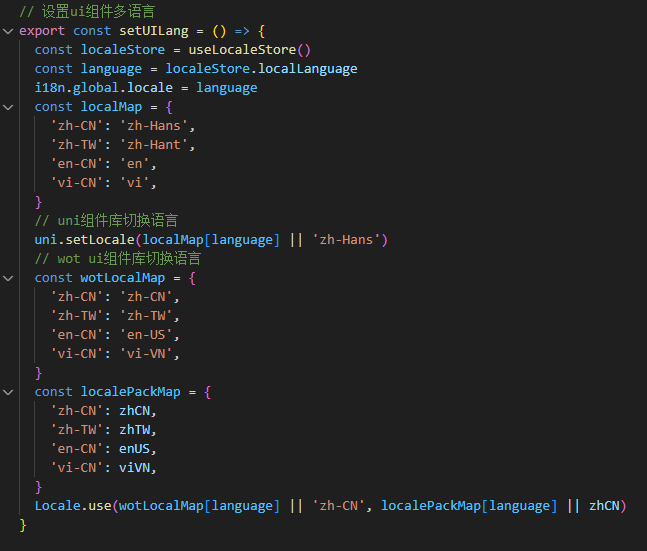Click the 'vi-VN' string value

coord(146,354)
